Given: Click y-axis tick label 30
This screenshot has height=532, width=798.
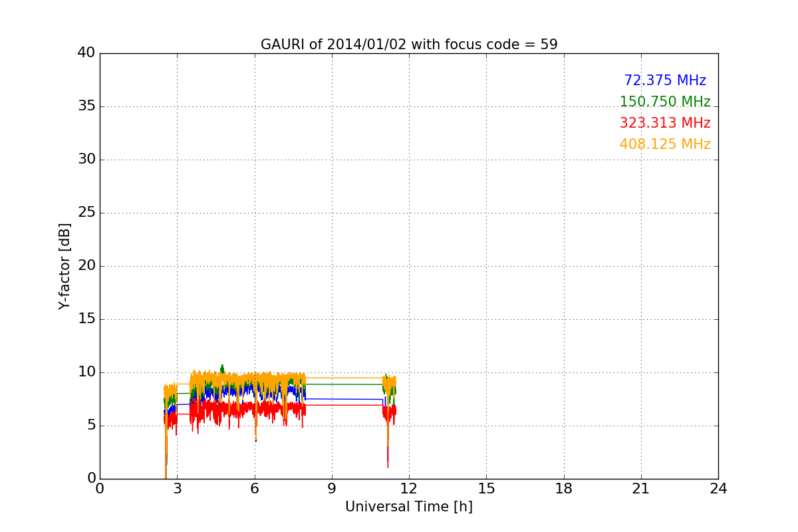Looking at the screenshot, I should point(86,160).
